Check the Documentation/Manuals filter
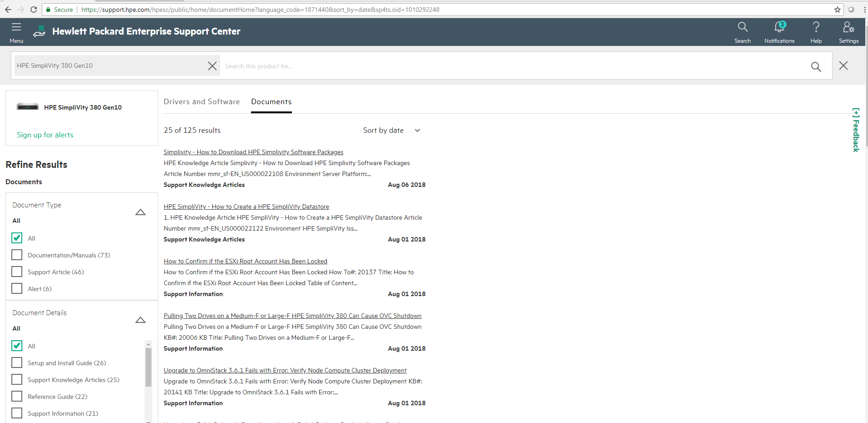The image size is (868, 423). coord(17,255)
